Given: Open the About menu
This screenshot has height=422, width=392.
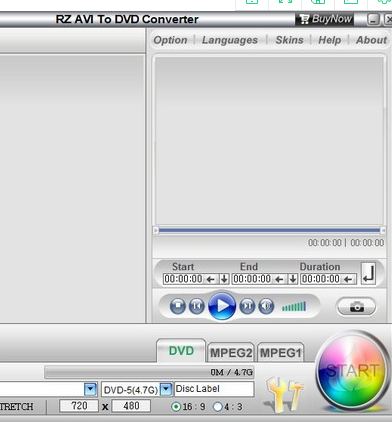Looking at the screenshot, I should [x=371, y=40].
